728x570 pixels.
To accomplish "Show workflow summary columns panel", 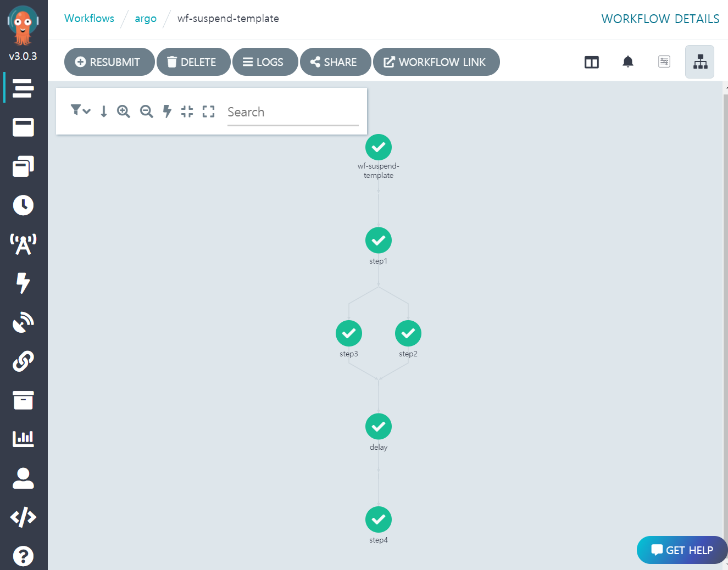I will point(592,62).
